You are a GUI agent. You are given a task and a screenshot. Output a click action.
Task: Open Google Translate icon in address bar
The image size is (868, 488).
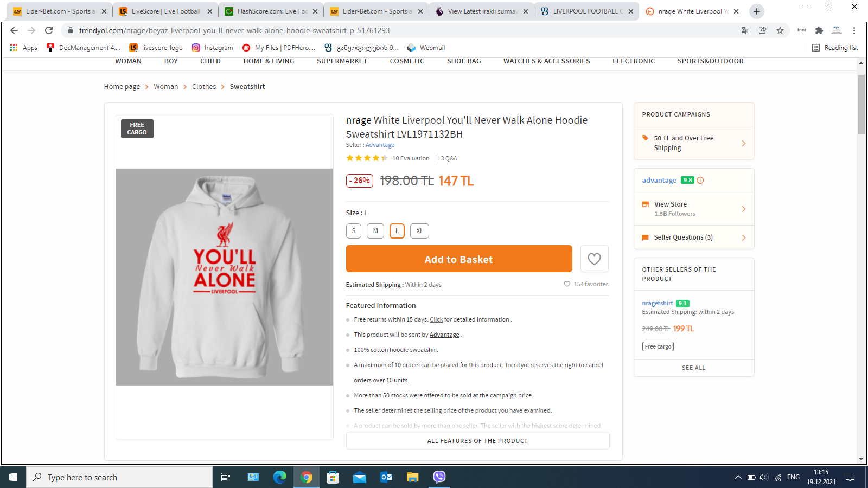(x=745, y=30)
